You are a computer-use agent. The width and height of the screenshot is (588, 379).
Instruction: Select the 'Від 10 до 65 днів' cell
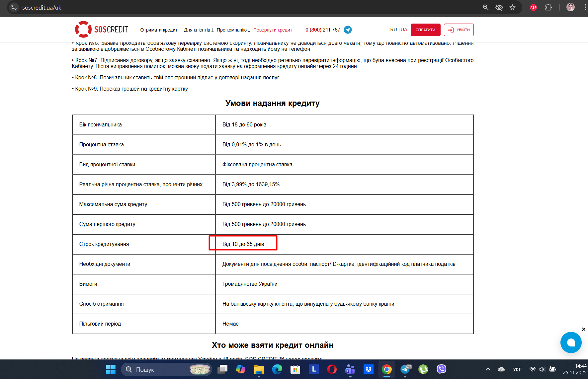(344, 244)
